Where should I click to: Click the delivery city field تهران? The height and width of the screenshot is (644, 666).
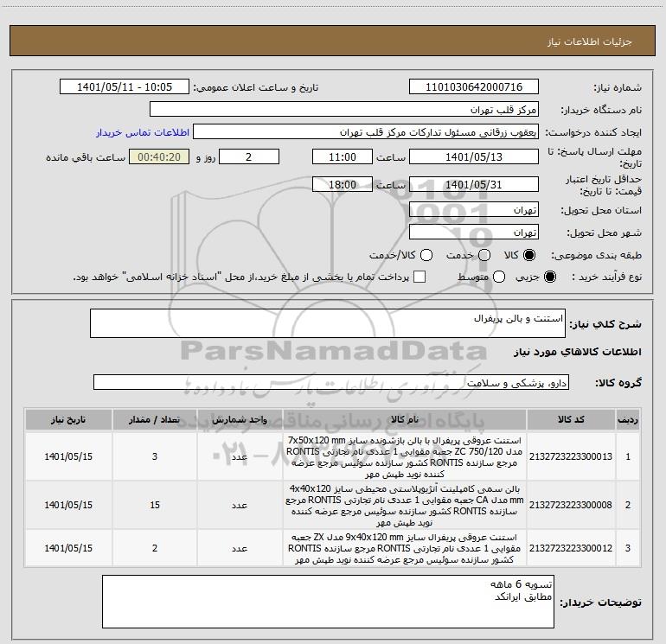[x=474, y=233]
